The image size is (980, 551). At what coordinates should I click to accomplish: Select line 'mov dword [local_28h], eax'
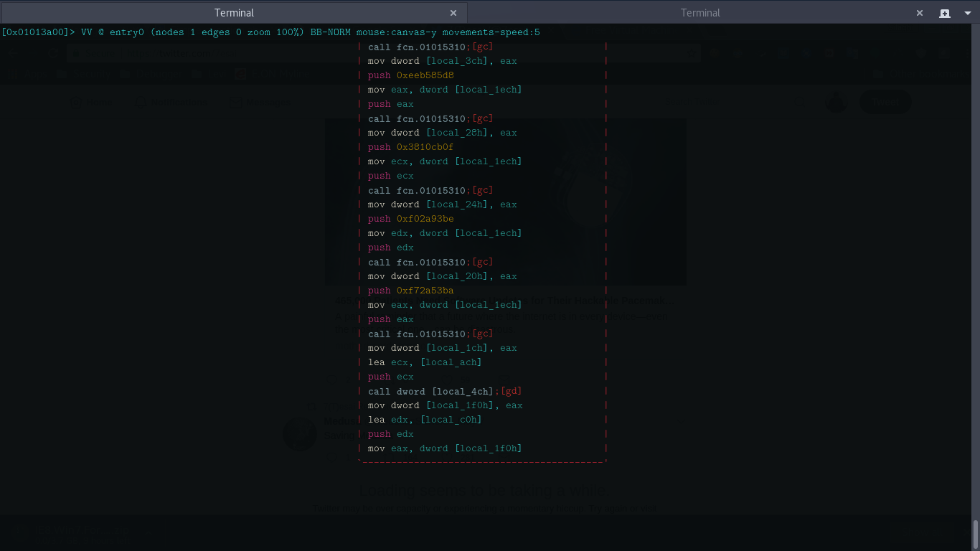443,133
